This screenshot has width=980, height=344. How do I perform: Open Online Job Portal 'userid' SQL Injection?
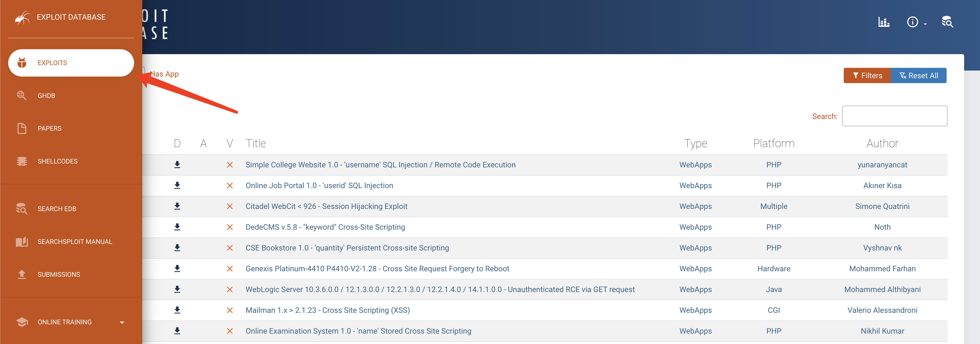[x=319, y=185]
